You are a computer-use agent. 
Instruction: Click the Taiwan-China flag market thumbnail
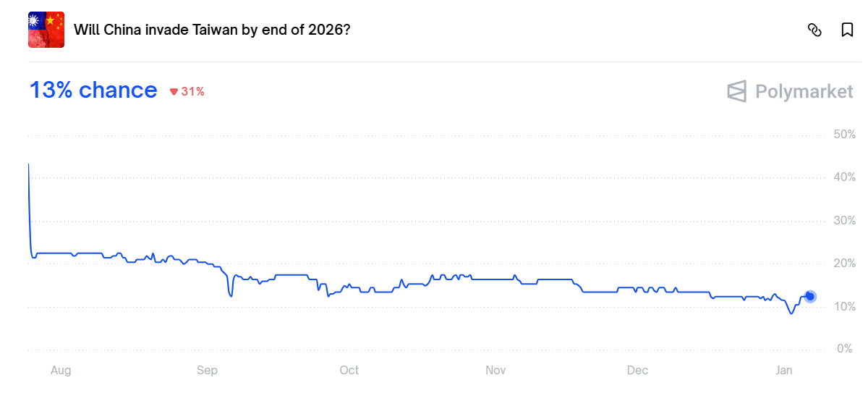pyautogui.click(x=46, y=30)
